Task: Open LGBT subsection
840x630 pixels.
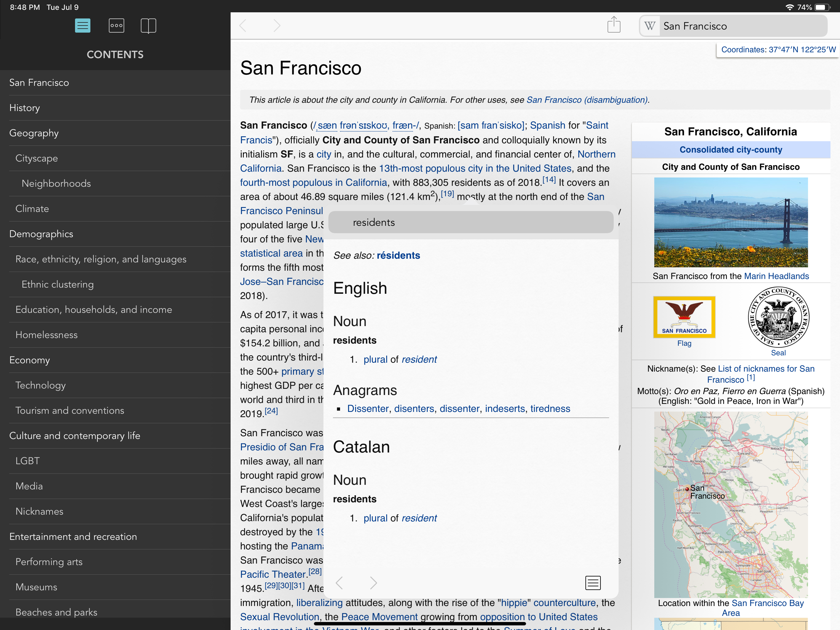Action: point(115,461)
